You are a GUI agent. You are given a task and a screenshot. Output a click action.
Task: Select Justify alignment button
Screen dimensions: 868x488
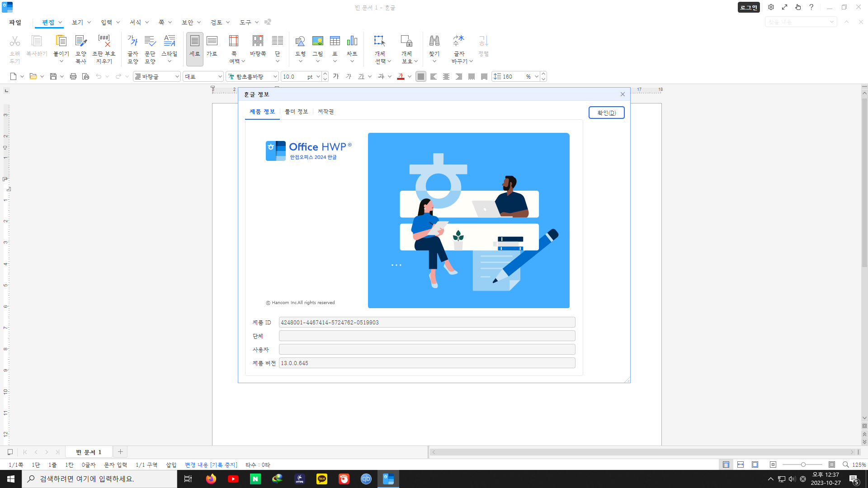[x=421, y=76]
